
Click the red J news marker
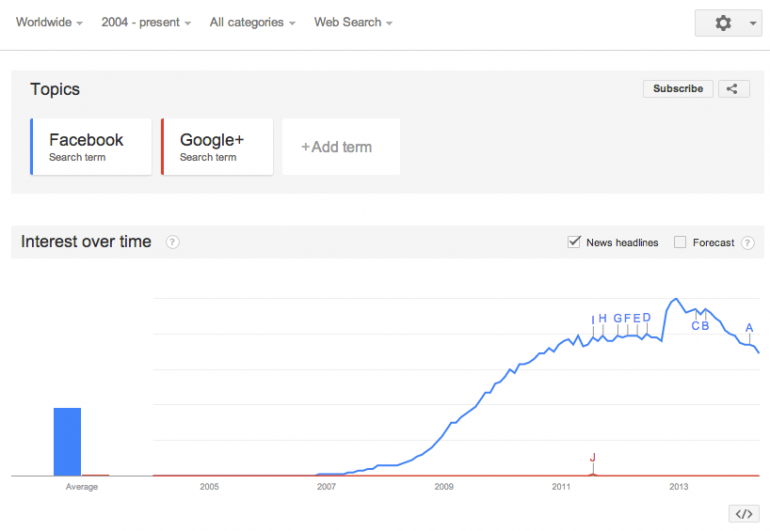click(x=593, y=458)
